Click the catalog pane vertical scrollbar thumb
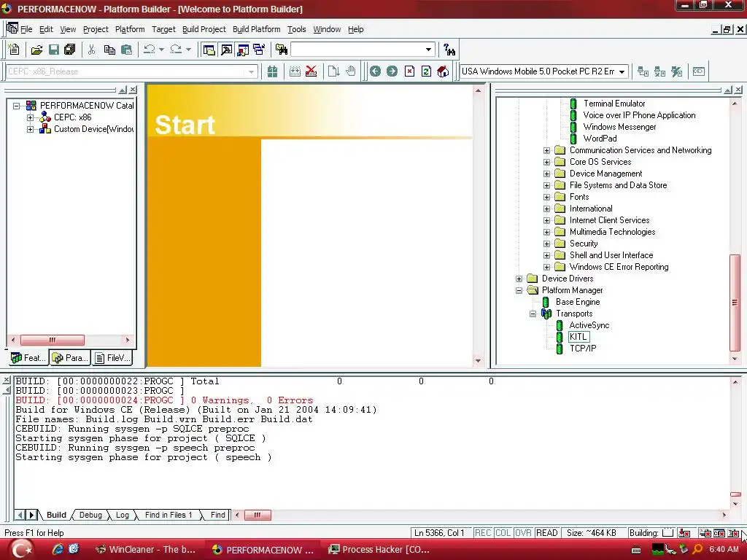This screenshot has height=560, width=747. point(735,303)
